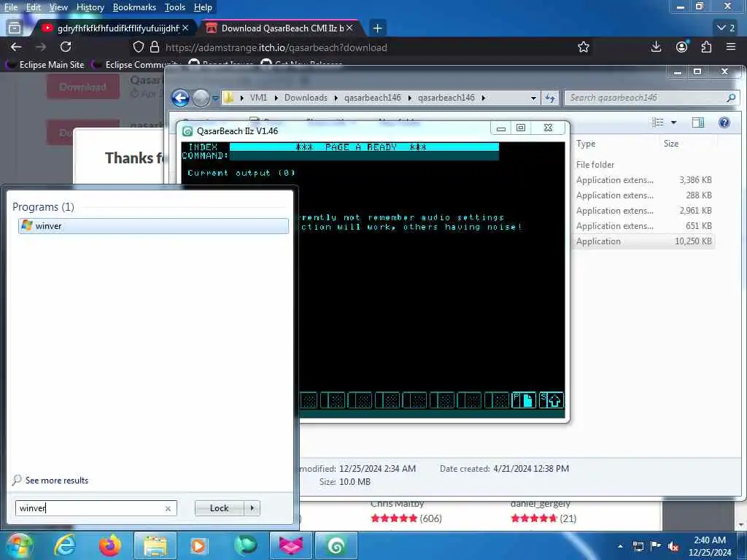
Task: Click VM1 in Explorer breadcrumb
Action: click(259, 98)
